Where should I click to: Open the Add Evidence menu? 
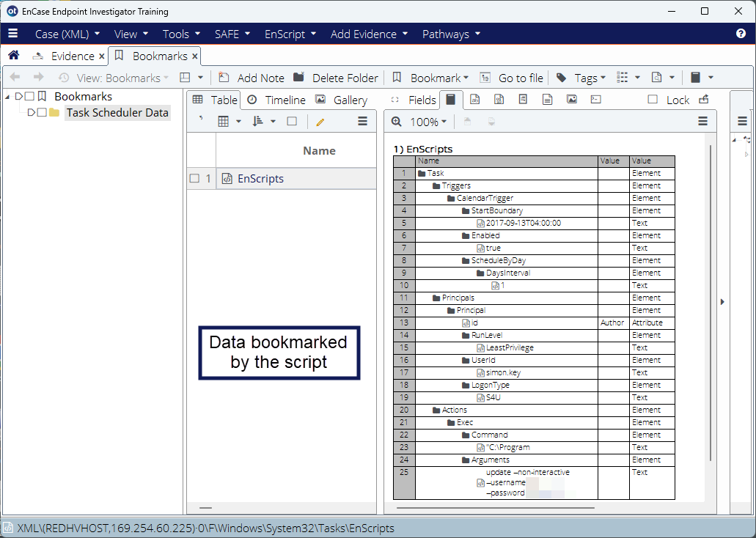click(370, 34)
